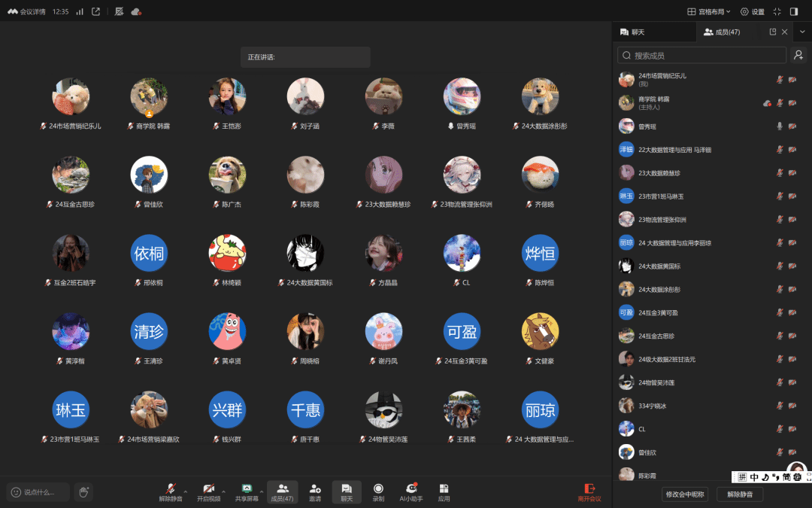The height and width of the screenshot is (508, 812).
Task: Pop out the members panel into a window
Action: [772, 32]
